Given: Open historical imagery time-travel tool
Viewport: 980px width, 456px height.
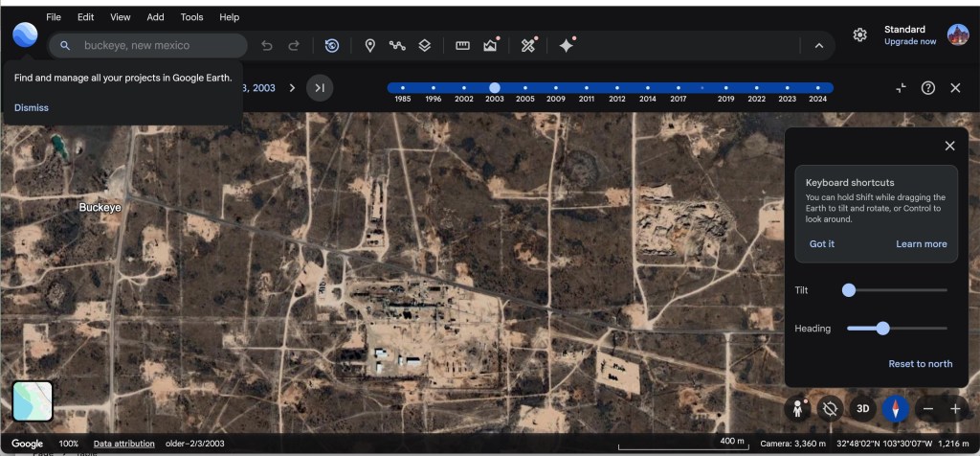Looking at the screenshot, I should 332,45.
